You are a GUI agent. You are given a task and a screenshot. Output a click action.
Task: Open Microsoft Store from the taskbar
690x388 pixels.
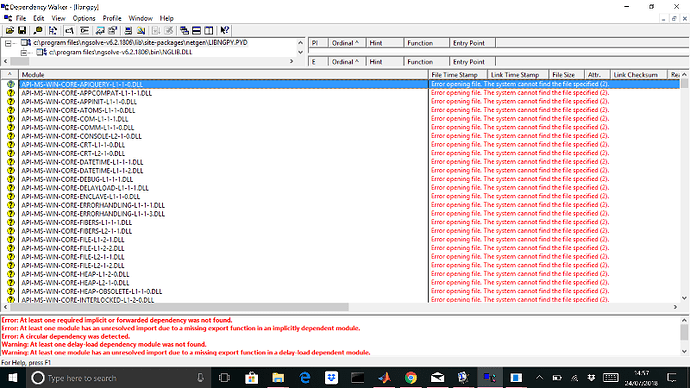point(251,378)
